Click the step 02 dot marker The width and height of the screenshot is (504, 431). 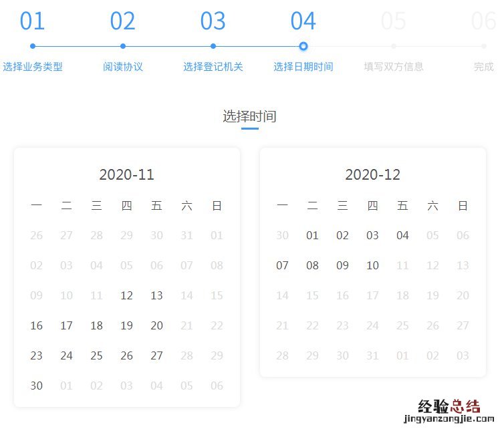coord(123,46)
